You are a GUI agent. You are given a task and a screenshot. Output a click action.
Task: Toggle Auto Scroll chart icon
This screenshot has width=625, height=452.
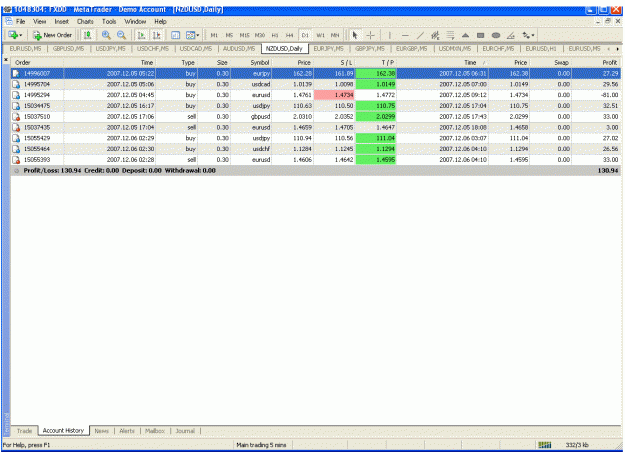click(x=141, y=35)
